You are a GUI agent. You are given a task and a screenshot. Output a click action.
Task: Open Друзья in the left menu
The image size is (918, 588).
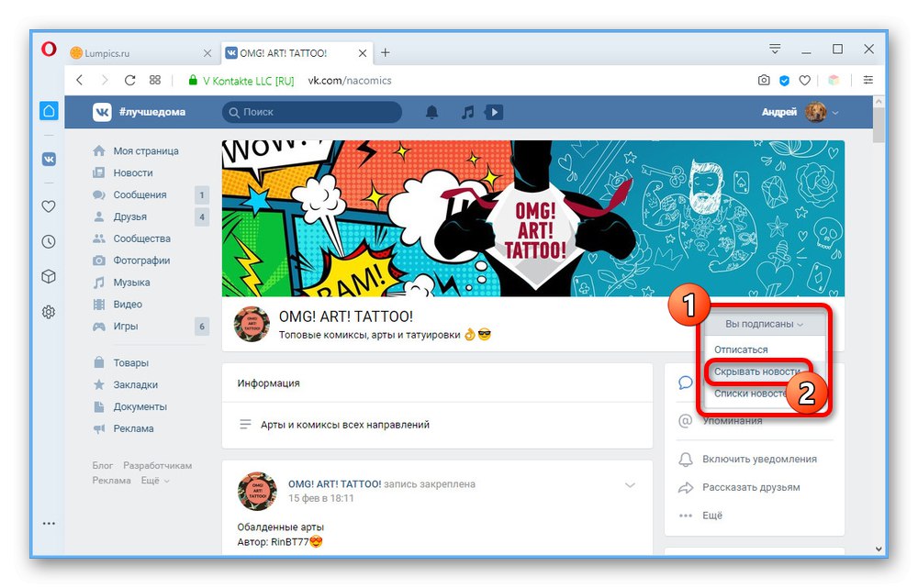pos(130,216)
